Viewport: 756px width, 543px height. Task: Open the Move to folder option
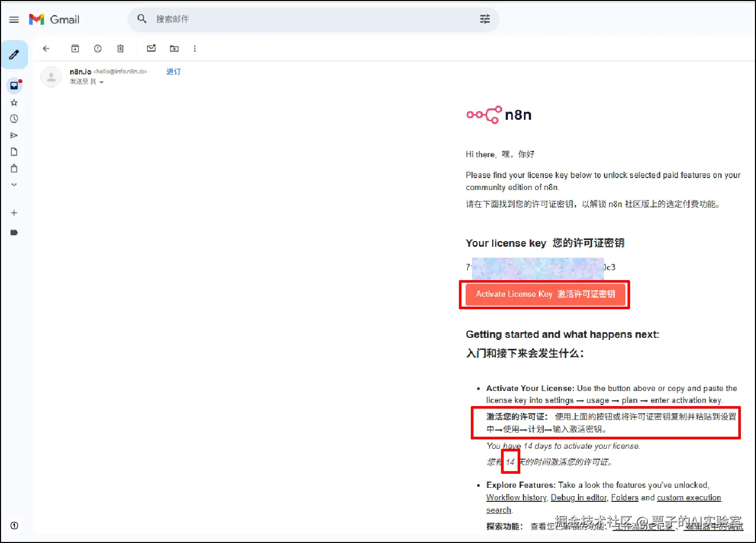click(174, 48)
